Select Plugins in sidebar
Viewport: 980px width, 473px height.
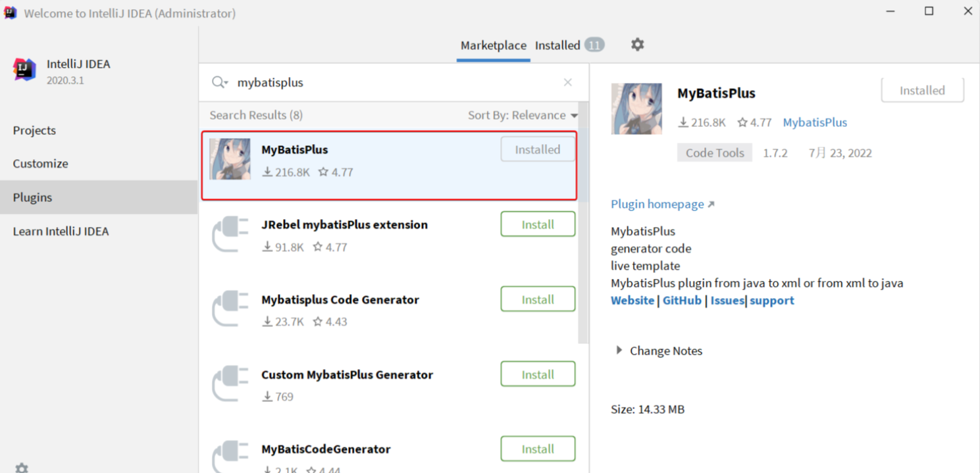coord(99,197)
